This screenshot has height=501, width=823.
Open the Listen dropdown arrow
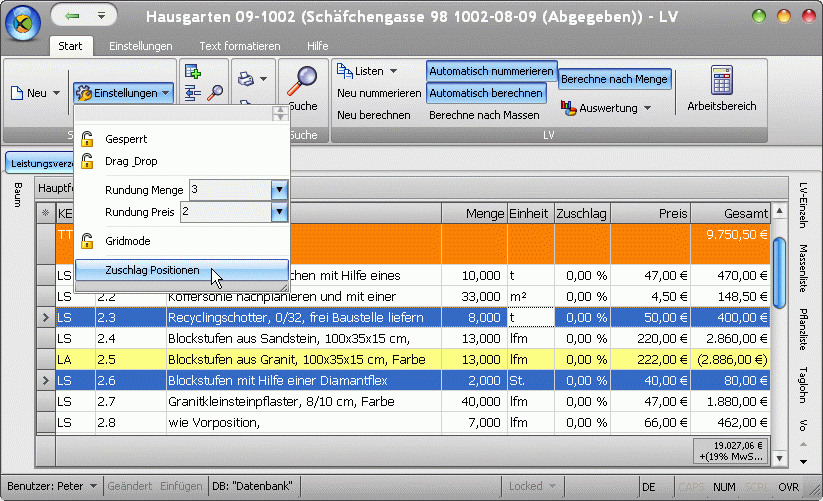pyautogui.click(x=393, y=71)
